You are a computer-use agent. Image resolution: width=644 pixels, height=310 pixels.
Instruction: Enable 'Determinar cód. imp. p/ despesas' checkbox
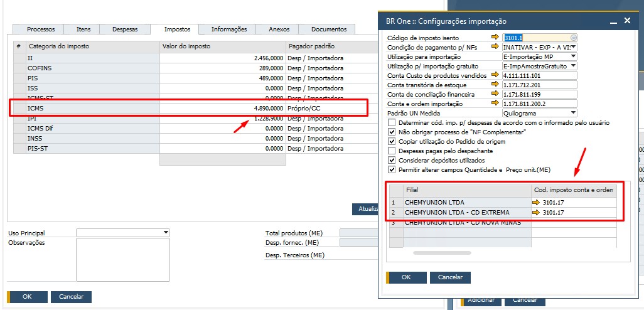tap(392, 123)
